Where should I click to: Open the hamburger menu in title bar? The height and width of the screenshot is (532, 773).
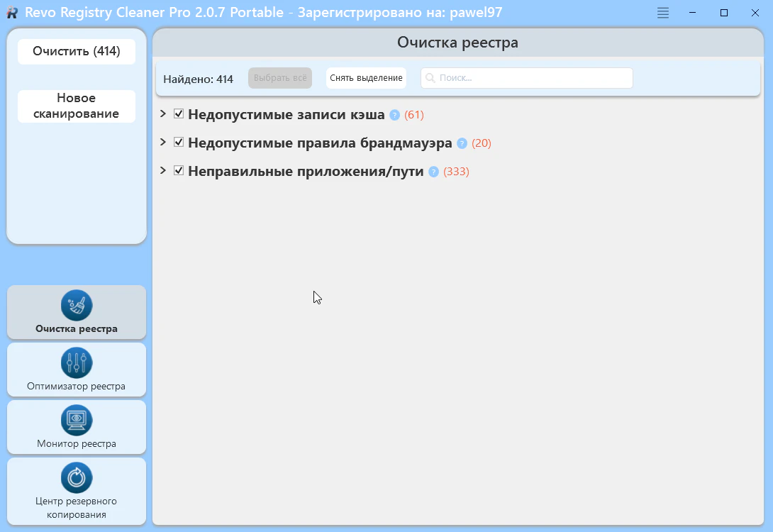click(663, 13)
